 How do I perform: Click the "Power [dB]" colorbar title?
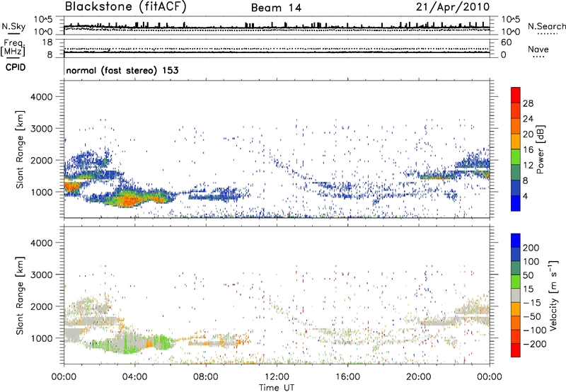[x=541, y=149]
